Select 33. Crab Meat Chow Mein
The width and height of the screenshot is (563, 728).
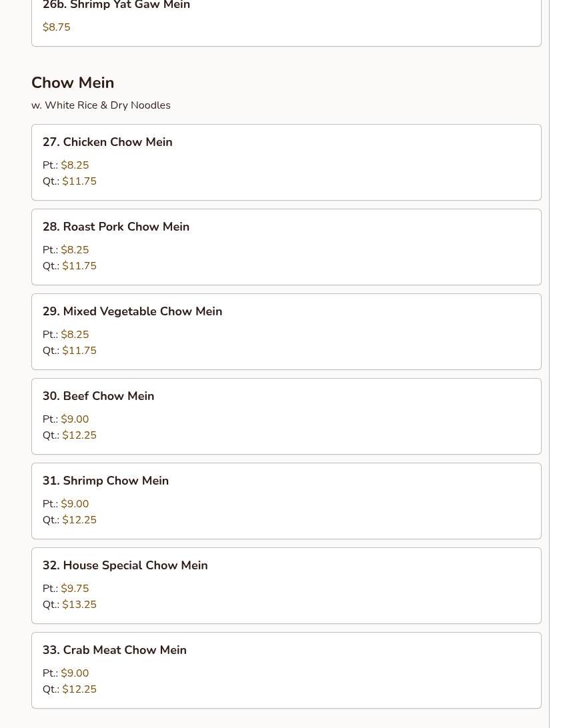[x=286, y=671]
